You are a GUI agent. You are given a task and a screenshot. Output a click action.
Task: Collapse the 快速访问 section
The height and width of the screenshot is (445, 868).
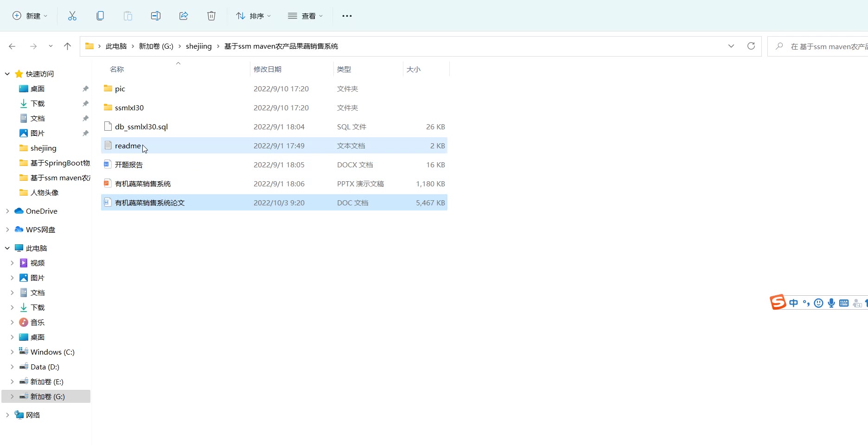pyautogui.click(x=7, y=74)
